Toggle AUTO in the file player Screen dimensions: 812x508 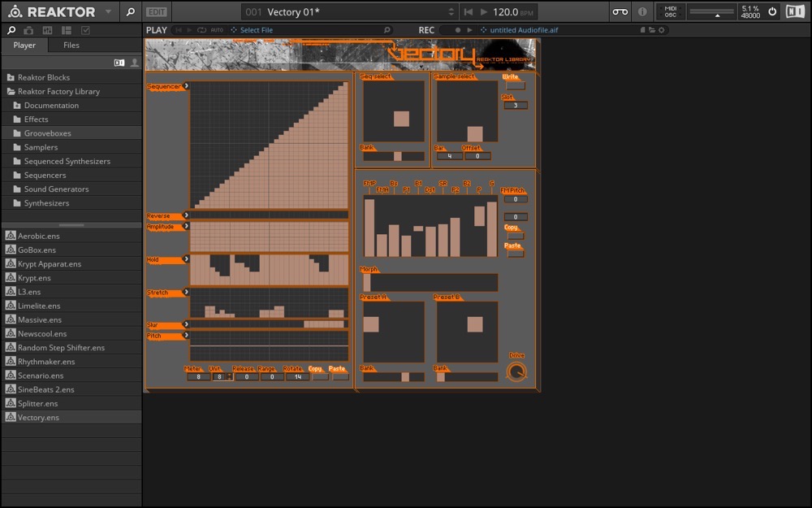pyautogui.click(x=217, y=30)
